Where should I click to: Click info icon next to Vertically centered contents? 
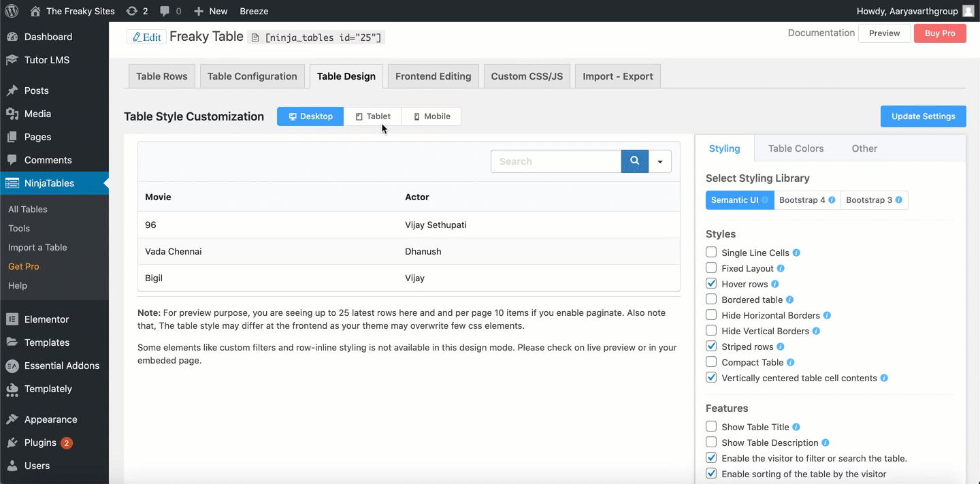[x=884, y=378]
